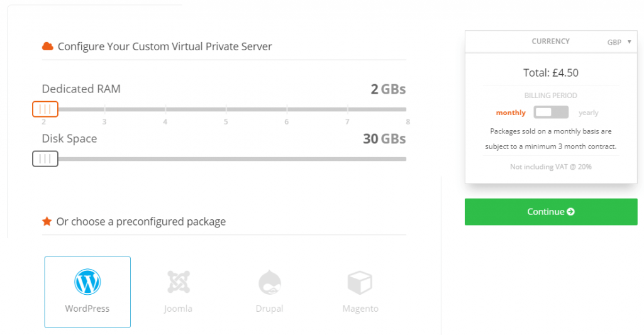Select the Magento cube icon
The width and height of the screenshot is (644, 335).
(x=360, y=282)
